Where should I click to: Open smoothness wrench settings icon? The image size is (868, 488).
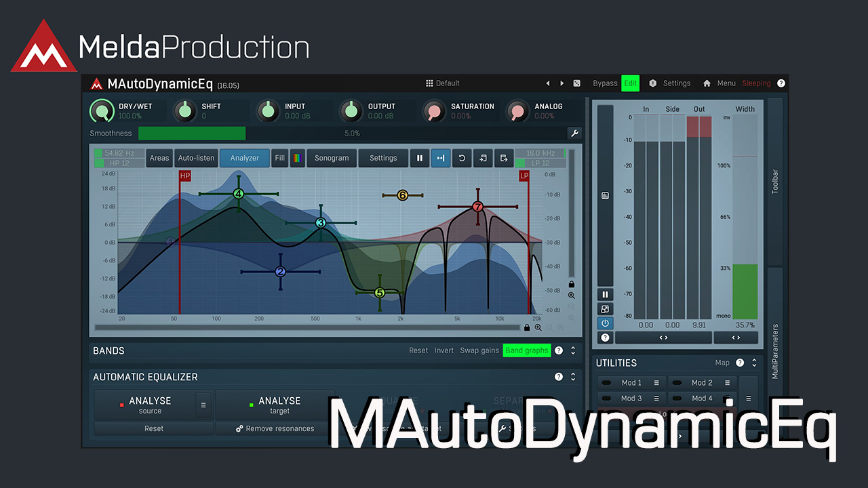point(574,134)
